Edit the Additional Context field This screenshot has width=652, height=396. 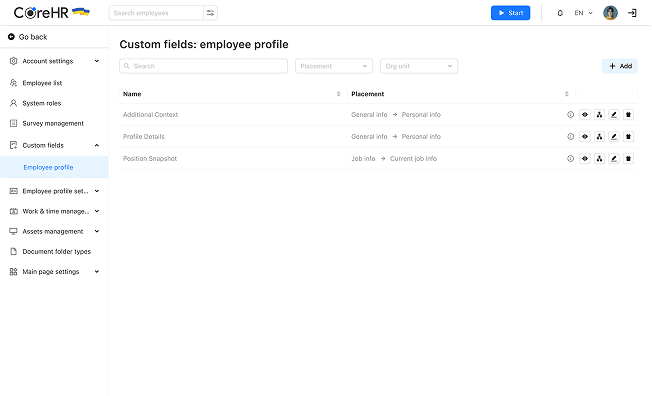614,114
